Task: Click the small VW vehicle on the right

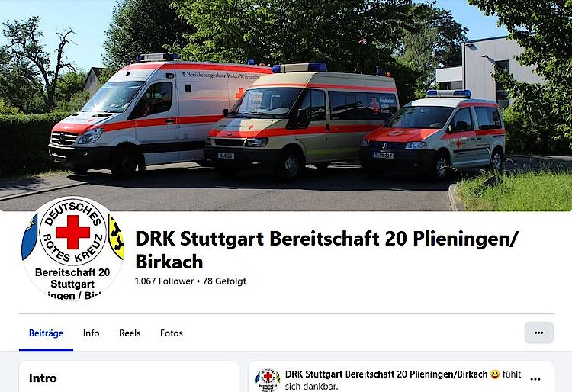Action: point(433,134)
